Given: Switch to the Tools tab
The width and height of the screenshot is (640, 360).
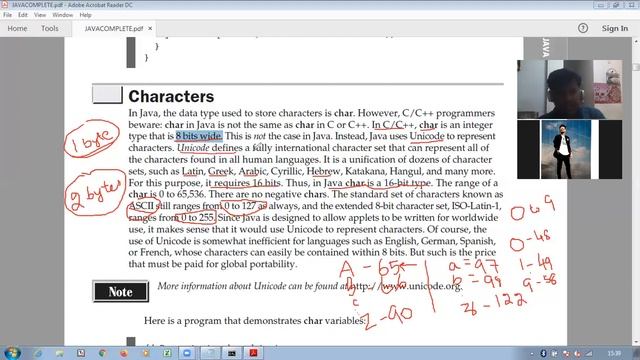Looking at the screenshot, I should coord(49,29).
